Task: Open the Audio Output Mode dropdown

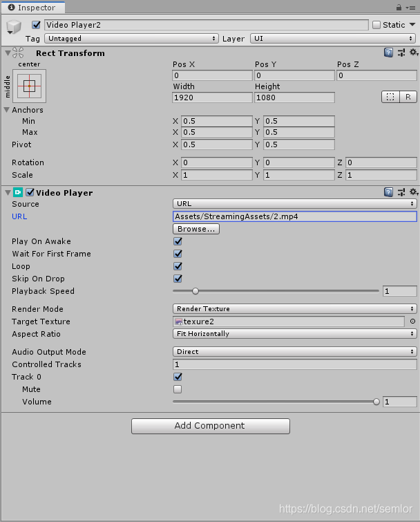Action: [x=295, y=351]
